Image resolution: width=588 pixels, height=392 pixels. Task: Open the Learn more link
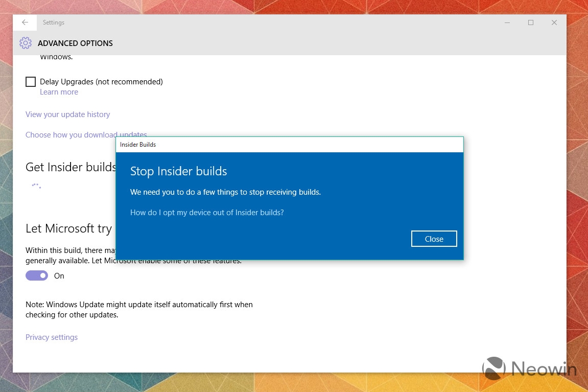[59, 92]
